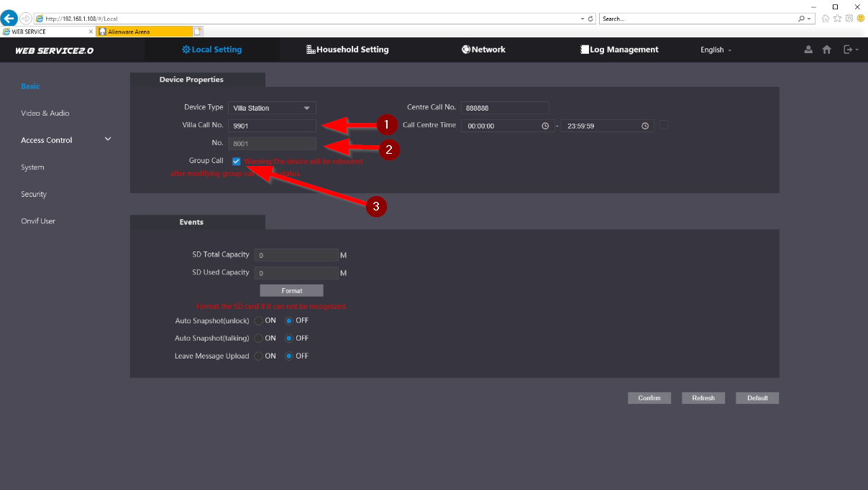Open the logout icon menu
868x490 pixels.
point(851,50)
